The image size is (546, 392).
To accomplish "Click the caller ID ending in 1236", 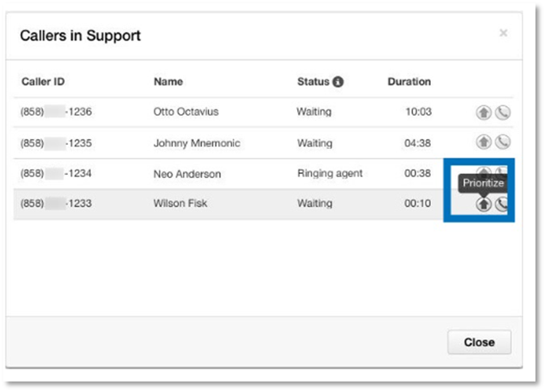I will coord(56,112).
